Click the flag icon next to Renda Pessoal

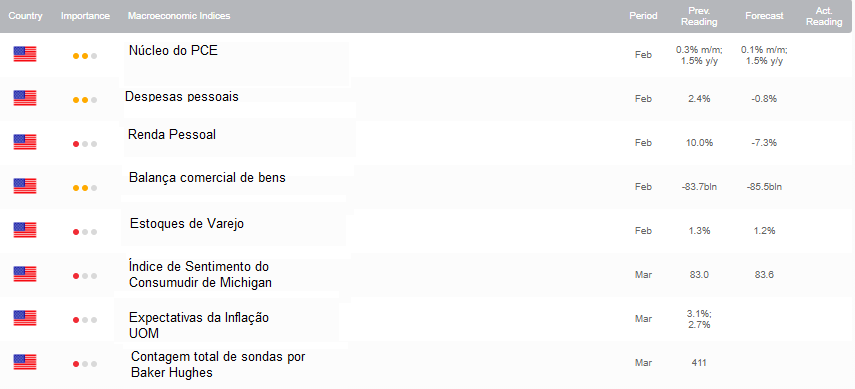[x=25, y=142]
